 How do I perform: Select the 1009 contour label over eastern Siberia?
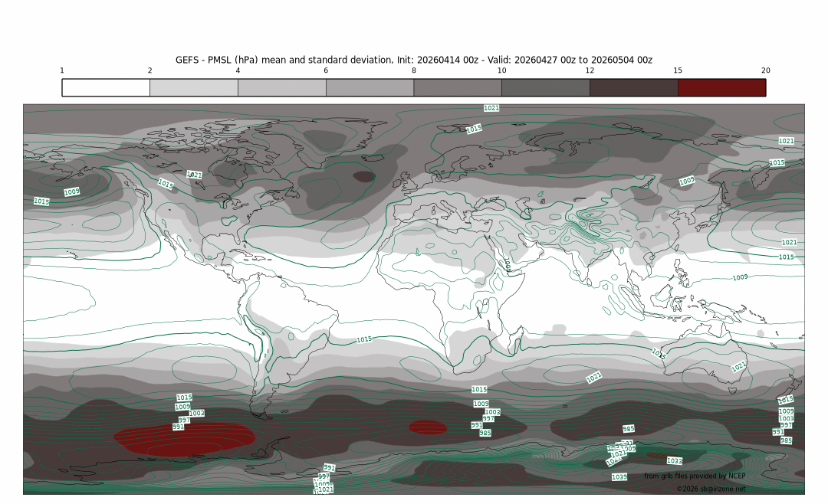686,182
